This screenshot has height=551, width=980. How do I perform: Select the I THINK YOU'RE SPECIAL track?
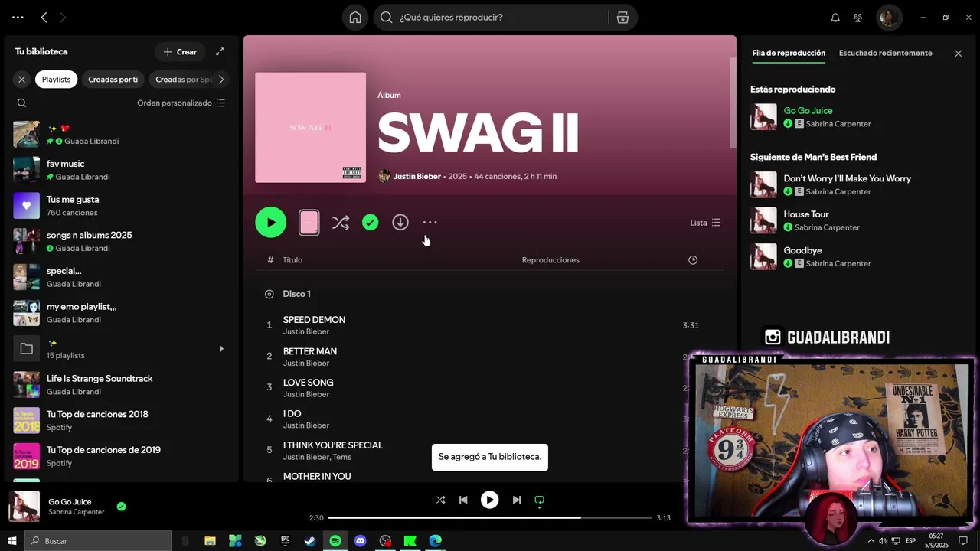click(490, 450)
